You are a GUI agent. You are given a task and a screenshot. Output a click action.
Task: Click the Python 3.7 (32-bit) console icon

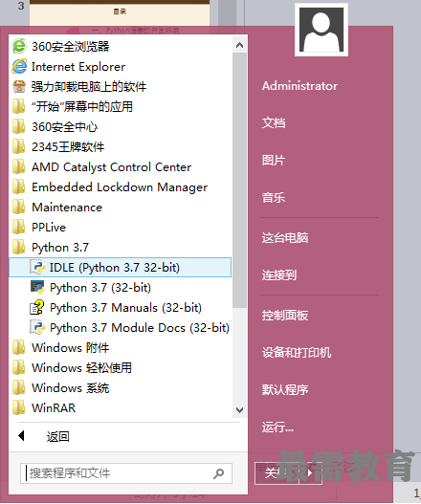pyautogui.click(x=37, y=287)
